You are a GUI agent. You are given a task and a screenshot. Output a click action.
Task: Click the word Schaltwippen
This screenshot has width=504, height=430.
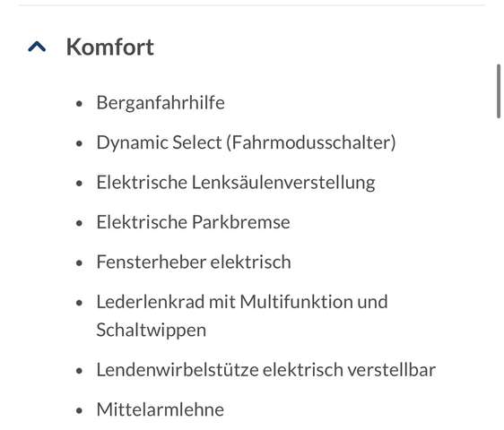click(x=152, y=331)
